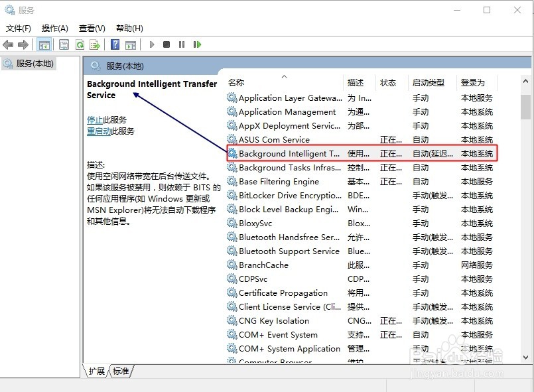Screen dimensions: 534x392
Task: Export the services list to a file
Action: tap(96, 44)
